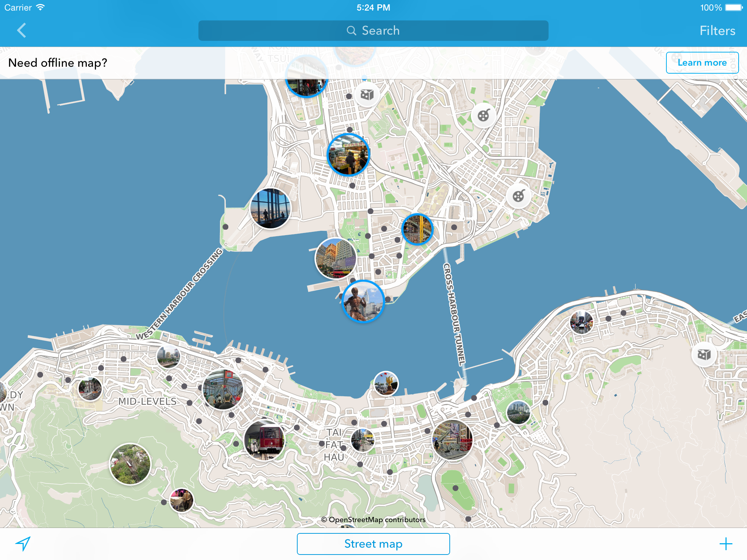Screen dimensions: 747x560
Task: Tap the CROSS-HARBOUR TUNNEL label
Action: point(454,314)
